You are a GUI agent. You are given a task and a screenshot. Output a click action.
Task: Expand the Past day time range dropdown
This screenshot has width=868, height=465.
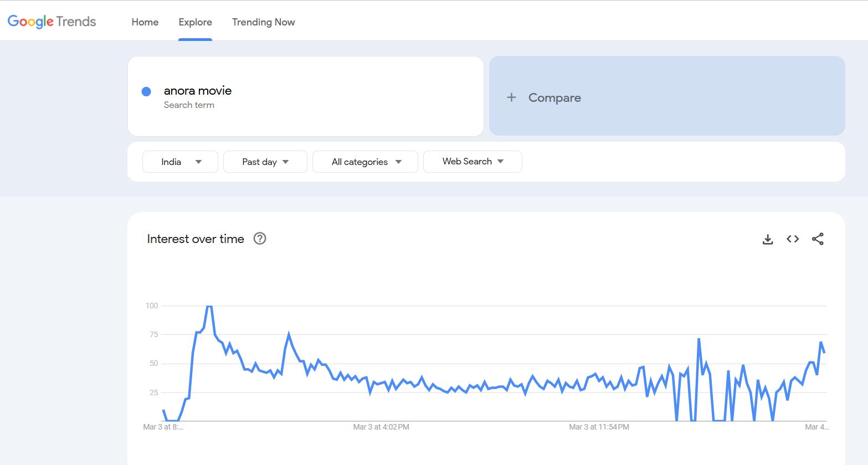coord(265,162)
